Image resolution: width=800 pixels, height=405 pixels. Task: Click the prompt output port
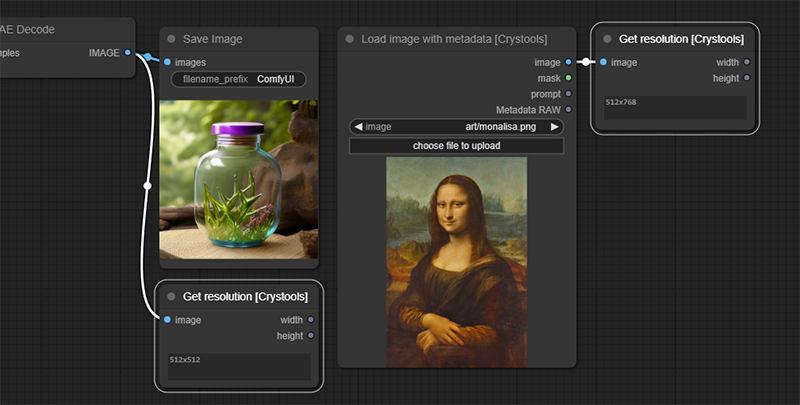(x=569, y=94)
